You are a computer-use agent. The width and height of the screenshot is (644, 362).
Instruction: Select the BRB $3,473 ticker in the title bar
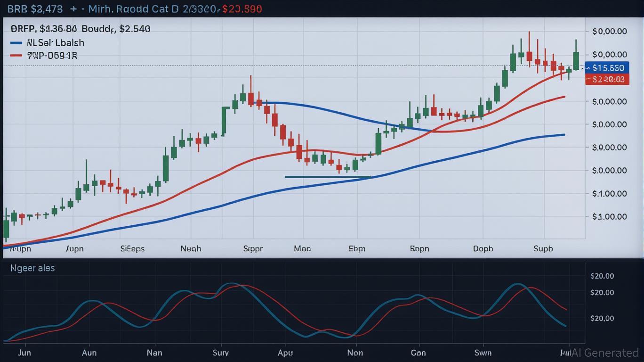click(31, 9)
